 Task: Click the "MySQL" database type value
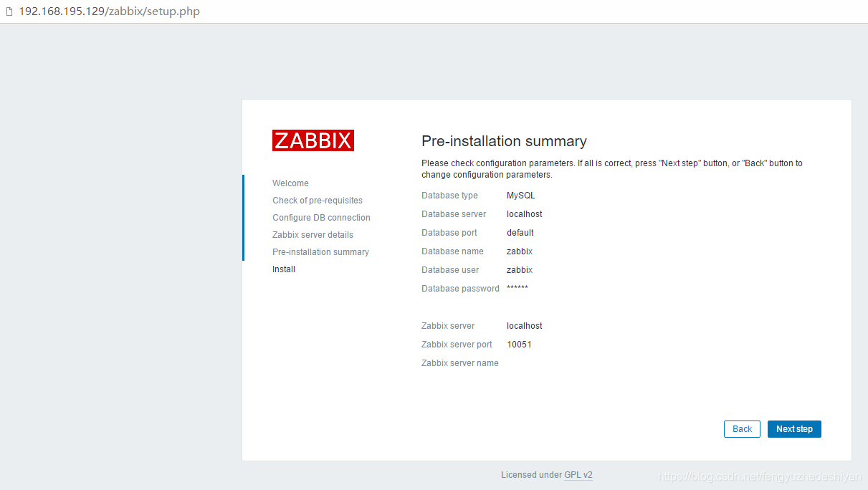(520, 195)
